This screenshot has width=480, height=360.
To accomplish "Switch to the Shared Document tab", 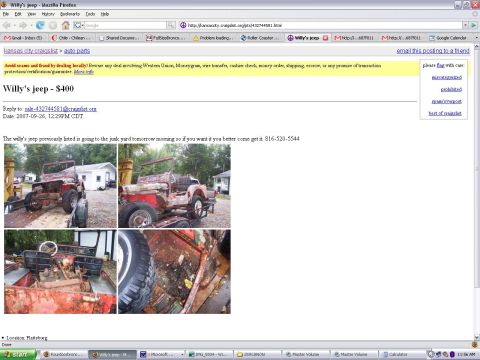I will click(x=120, y=38).
